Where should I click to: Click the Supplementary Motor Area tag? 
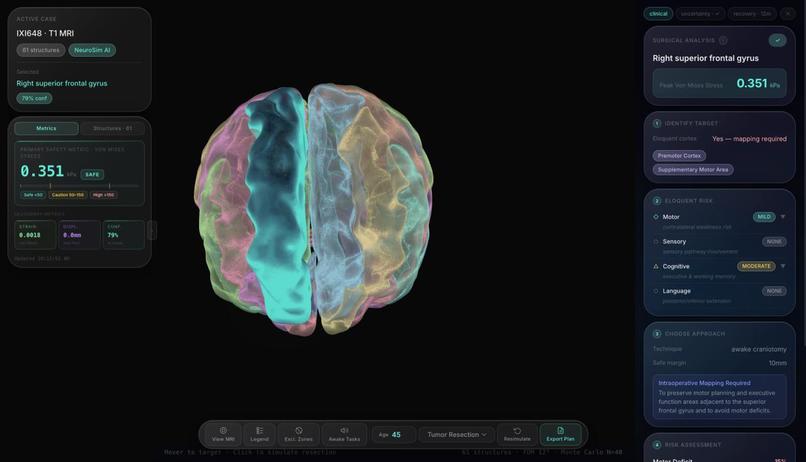tap(693, 170)
